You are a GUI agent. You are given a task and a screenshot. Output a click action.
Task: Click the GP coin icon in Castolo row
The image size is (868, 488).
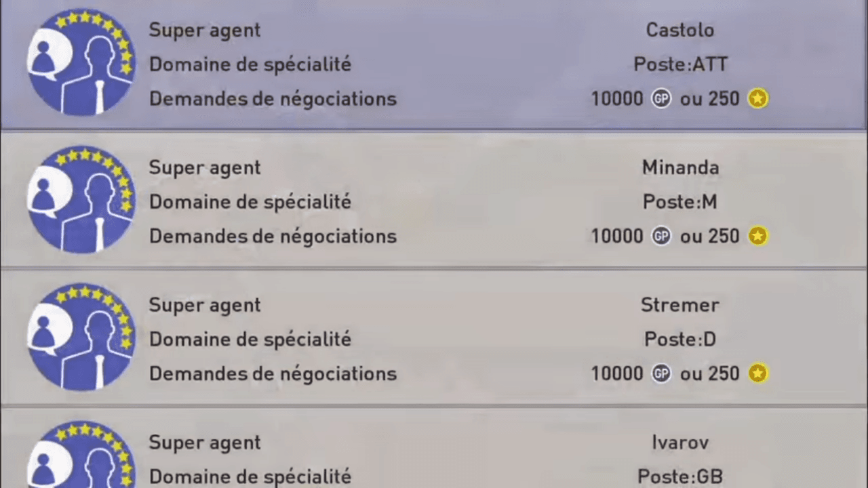[x=660, y=99]
